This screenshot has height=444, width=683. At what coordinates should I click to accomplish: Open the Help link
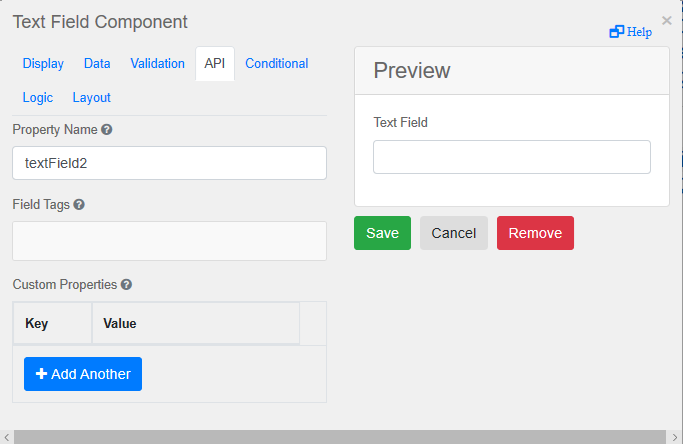639,32
